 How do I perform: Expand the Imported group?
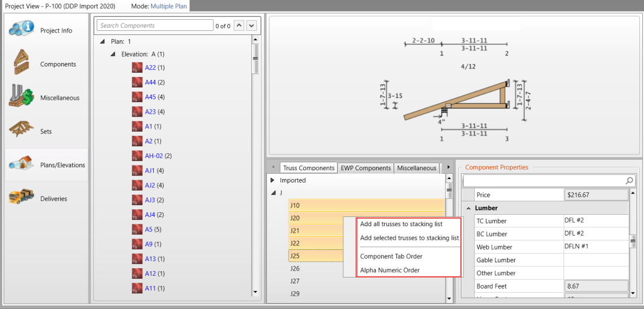tap(272, 180)
